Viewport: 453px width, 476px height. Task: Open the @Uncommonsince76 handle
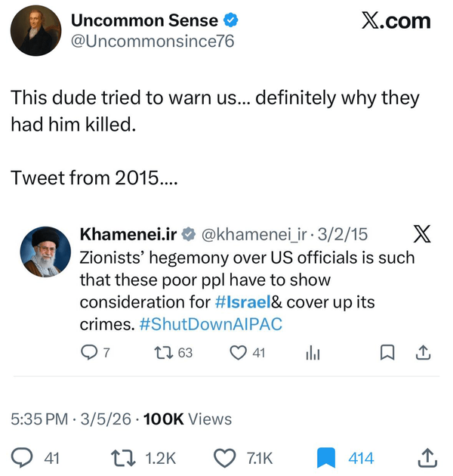(x=152, y=42)
